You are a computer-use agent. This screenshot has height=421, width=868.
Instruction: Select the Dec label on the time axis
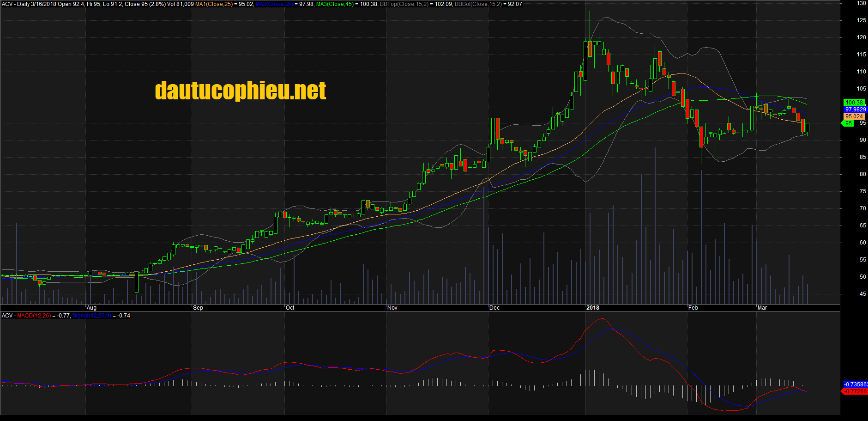494,308
